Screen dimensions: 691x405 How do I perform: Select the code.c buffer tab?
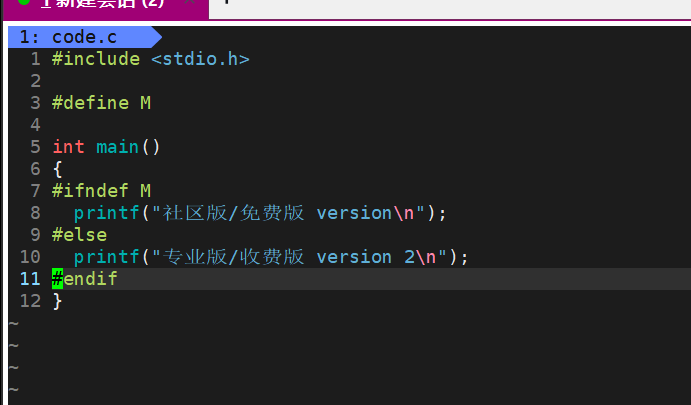click(x=85, y=37)
